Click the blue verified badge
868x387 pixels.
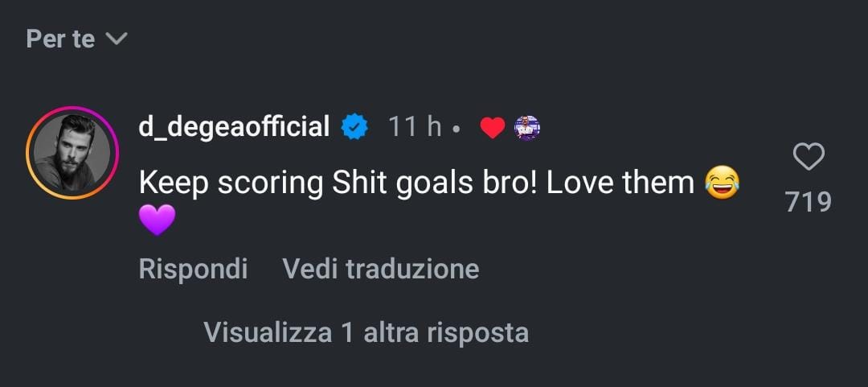pyautogui.click(x=354, y=127)
